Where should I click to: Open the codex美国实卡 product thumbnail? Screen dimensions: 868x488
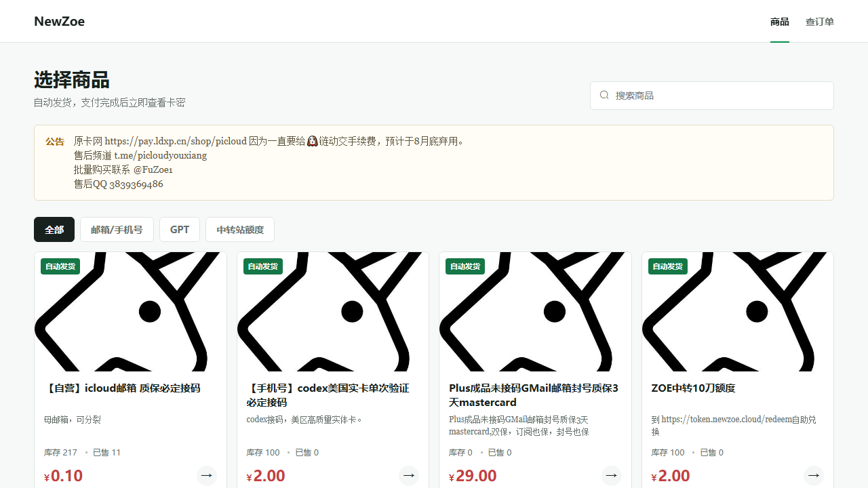tap(333, 312)
